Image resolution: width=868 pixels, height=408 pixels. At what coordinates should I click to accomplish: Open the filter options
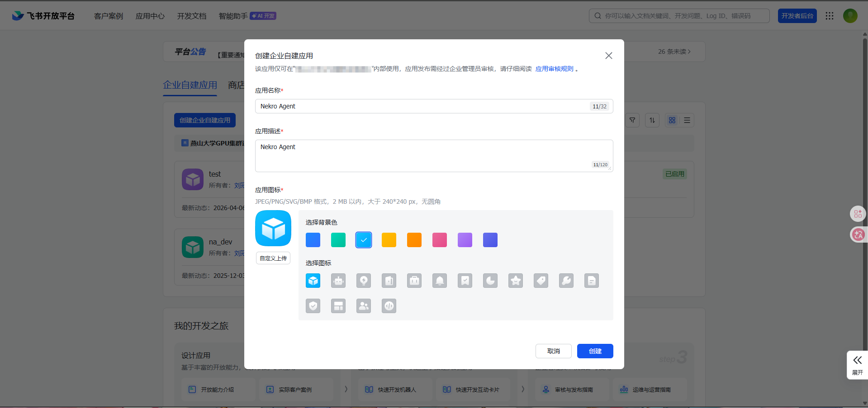click(632, 120)
